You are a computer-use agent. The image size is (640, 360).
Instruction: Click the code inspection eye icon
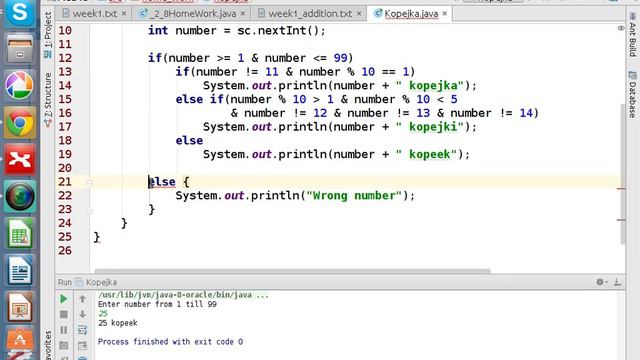coord(621,28)
